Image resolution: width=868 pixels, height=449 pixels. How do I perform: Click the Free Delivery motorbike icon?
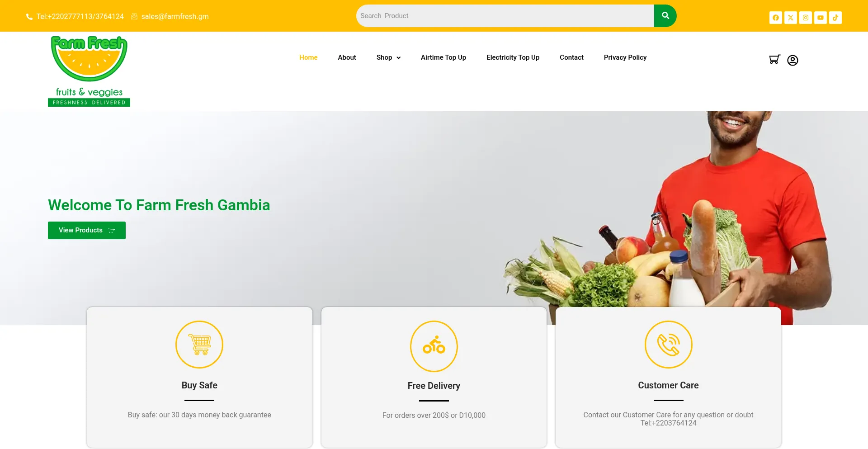coord(434,346)
